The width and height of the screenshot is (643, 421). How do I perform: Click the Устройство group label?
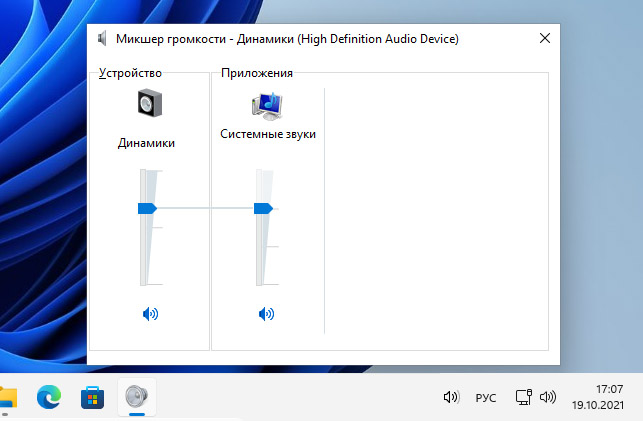tap(130, 73)
